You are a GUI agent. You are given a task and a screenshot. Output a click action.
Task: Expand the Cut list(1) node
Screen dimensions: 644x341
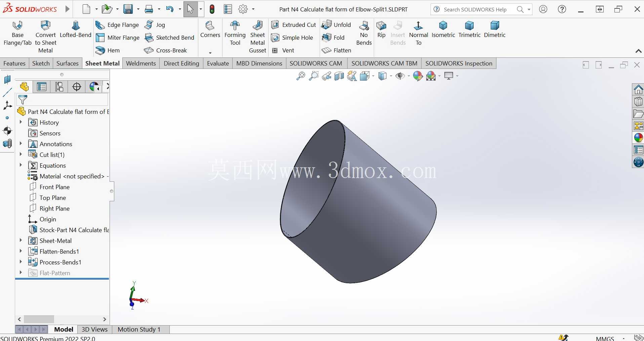pyautogui.click(x=21, y=155)
